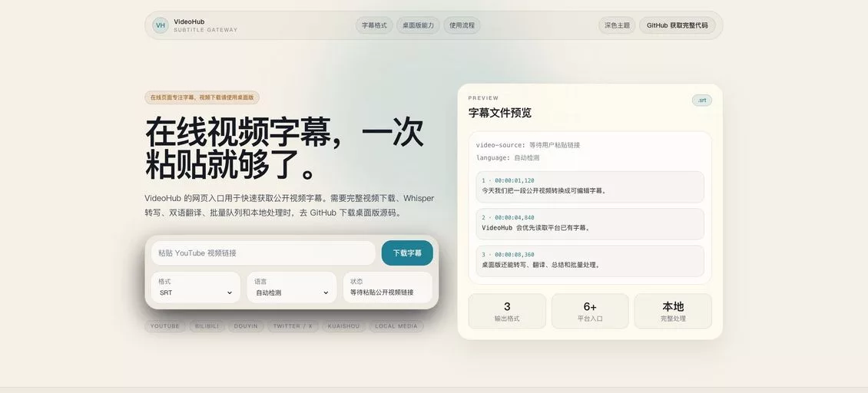This screenshot has height=393, width=868.
Task: Click the VideoHub description paragraph
Action: click(x=290, y=206)
